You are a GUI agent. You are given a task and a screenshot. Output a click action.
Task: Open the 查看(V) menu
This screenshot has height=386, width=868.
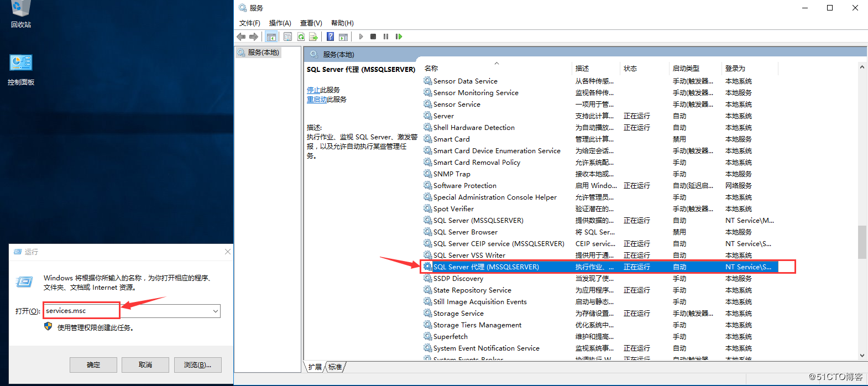tap(311, 23)
